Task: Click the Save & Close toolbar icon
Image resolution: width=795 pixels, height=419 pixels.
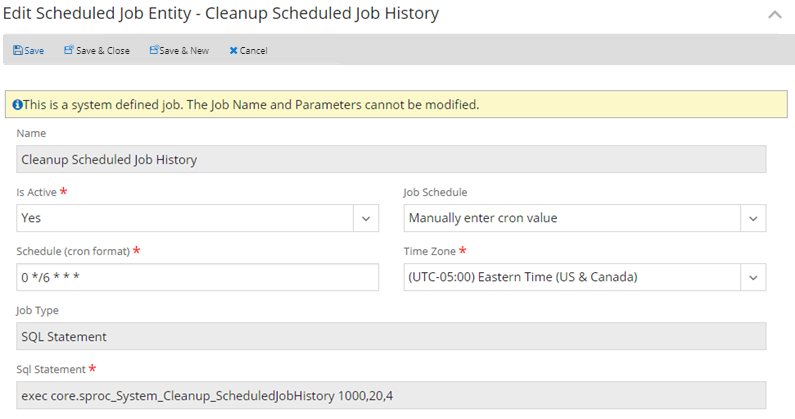Action: tap(69, 50)
